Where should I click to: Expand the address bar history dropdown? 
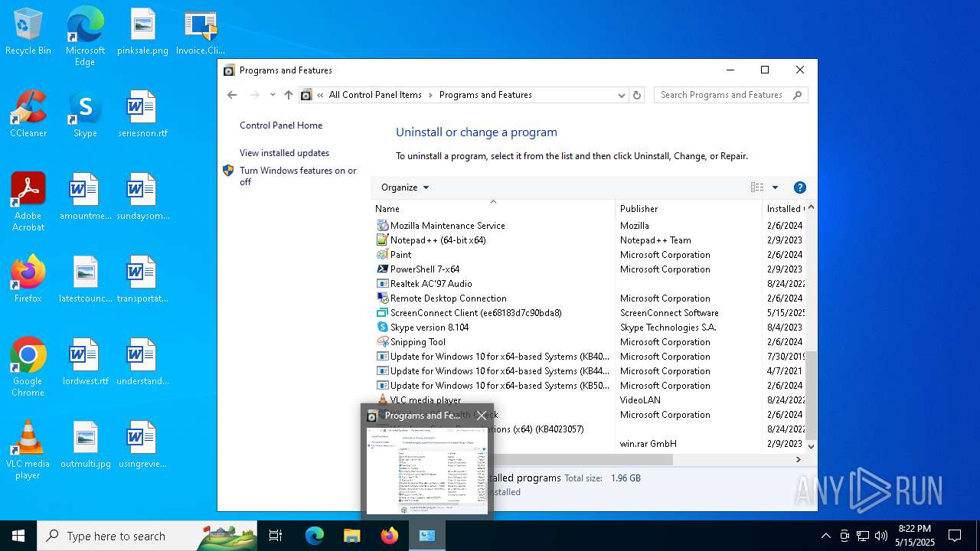tap(621, 95)
